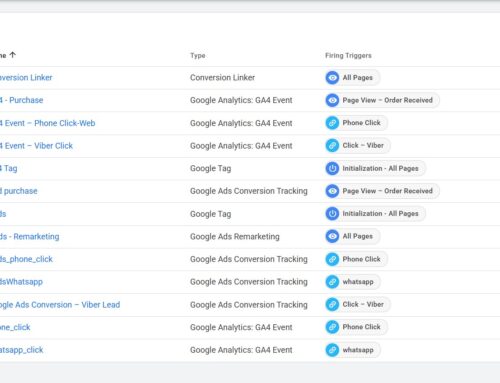Click 'Google Analytics: GA4 Event' in Phone Click-Web row
The width and height of the screenshot is (500, 383).
241,123
